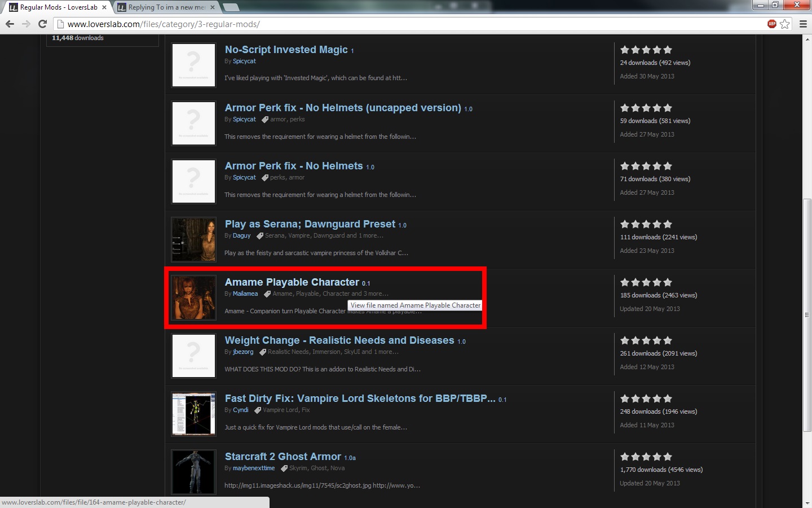Screen dimensions: 812x508
Task: Click Fast Dirty Fix thumbnail image
Action: tap(193, 414)
